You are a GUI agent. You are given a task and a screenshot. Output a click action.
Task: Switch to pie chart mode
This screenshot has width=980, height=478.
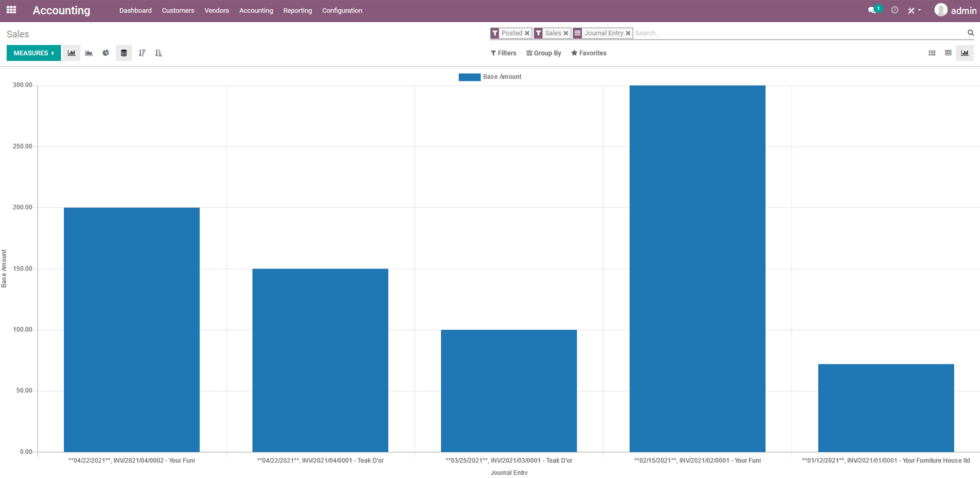pyautogui.click(x=106, y=53)
